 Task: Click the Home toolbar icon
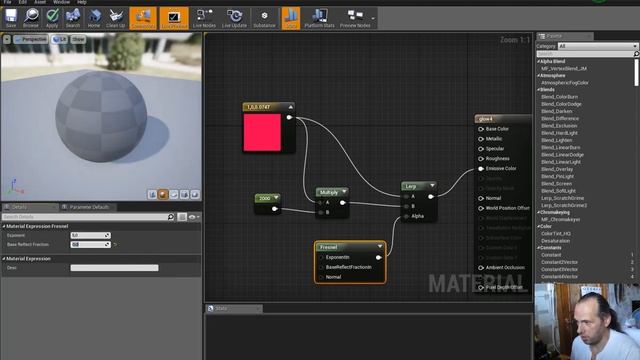[x=94, y=18]
